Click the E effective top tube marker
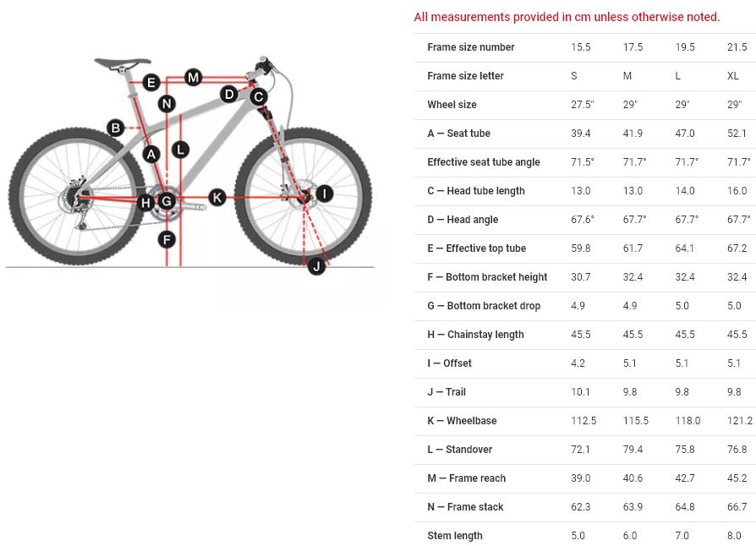This screenshot has width=756, height=546. pos(151,82)
